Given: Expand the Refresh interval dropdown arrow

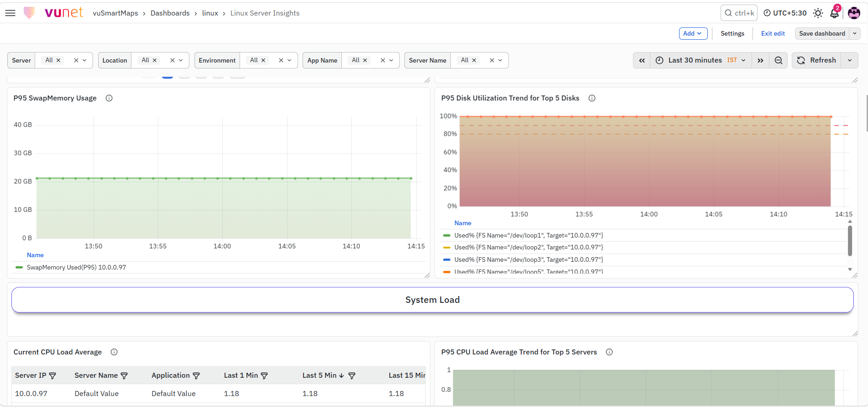Looking at the screenshot, I should 849,60.
